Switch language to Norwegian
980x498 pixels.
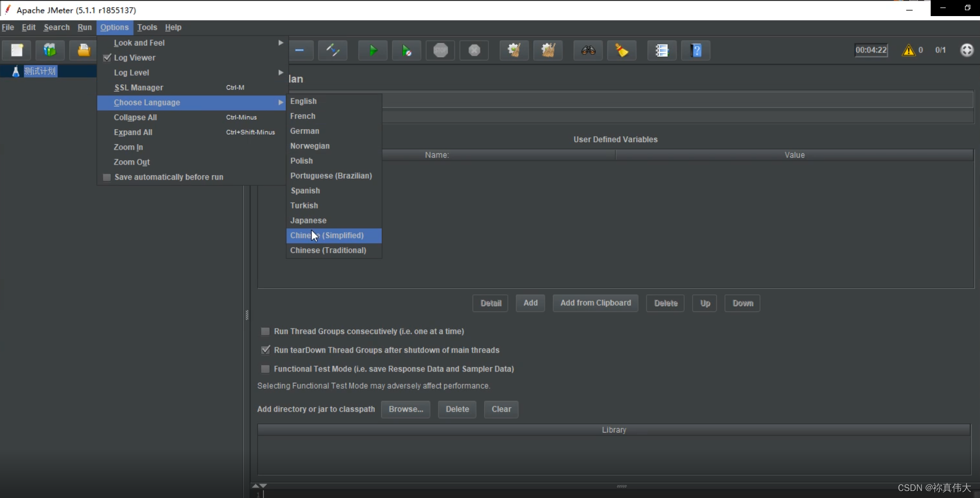pyautogui.click(x=334, y=146)
